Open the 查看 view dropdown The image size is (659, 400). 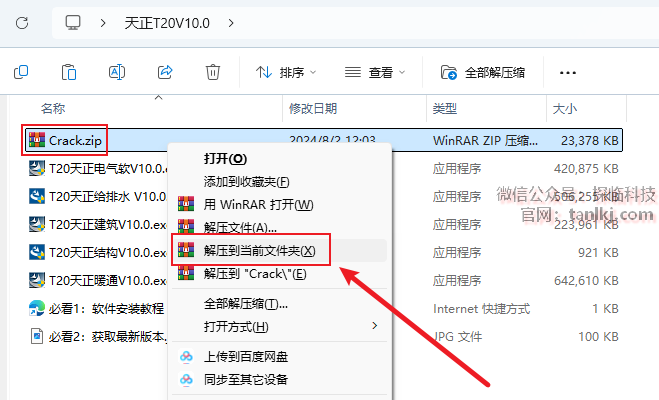tap(375, 73)
